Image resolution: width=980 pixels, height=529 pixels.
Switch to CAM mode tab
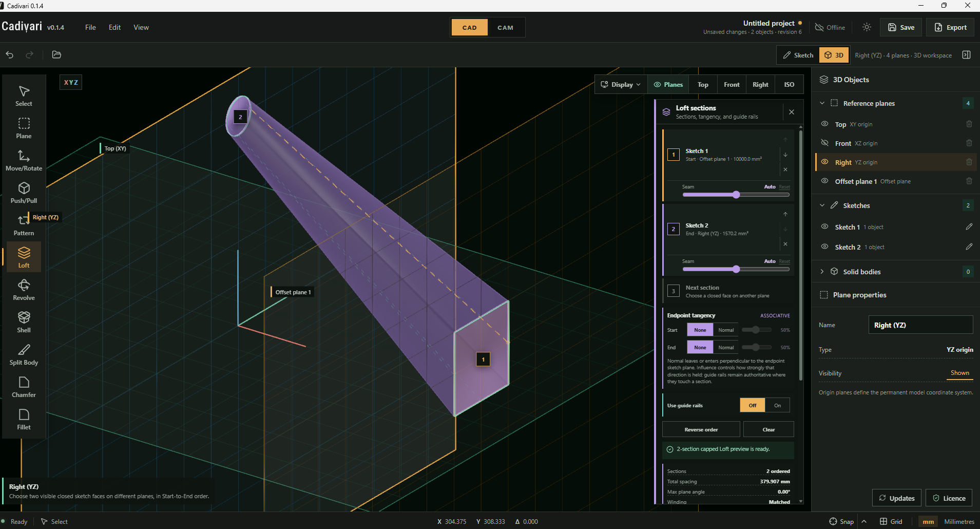(505, 28)
